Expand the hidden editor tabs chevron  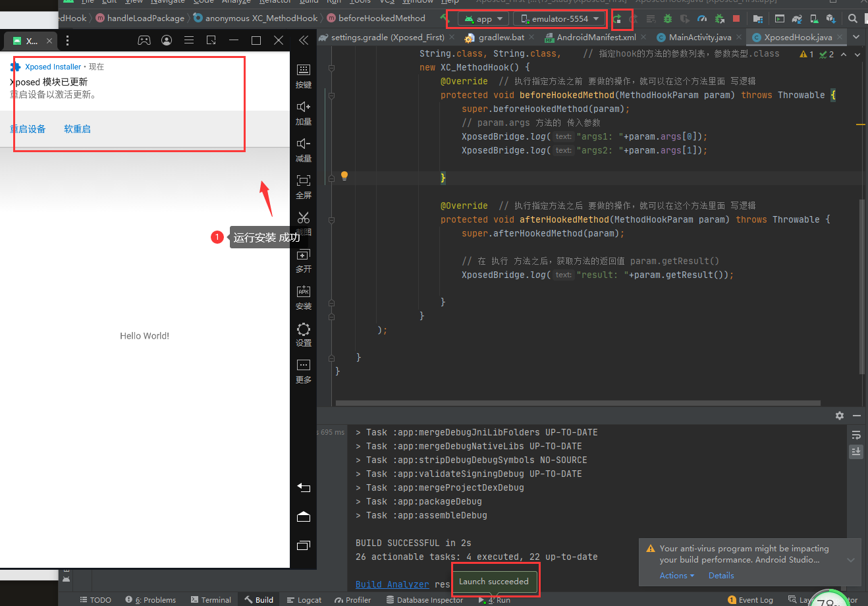click(x=856, y=37)
